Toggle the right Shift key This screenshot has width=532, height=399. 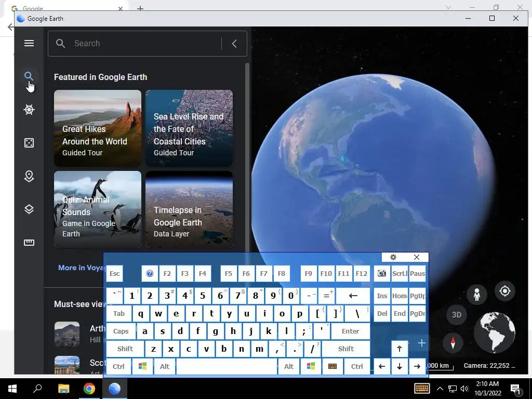click(345, 349)
